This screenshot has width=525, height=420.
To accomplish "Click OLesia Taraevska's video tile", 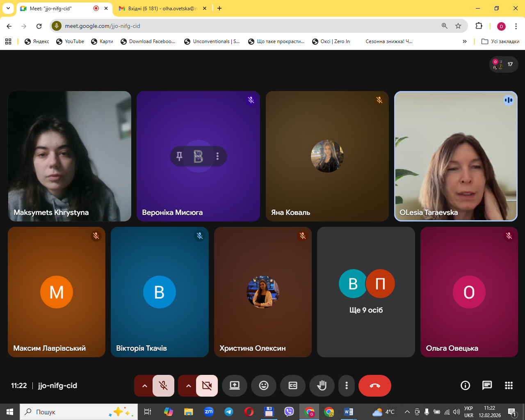I will click(456, 156).
